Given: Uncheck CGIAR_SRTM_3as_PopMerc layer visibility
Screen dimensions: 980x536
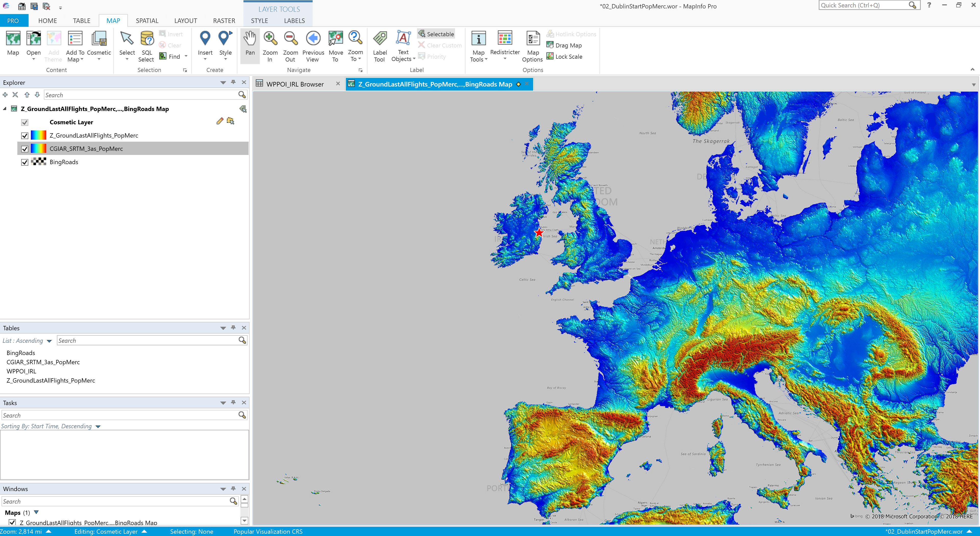Looking at the screenshot, I should click(x=25, y=149).
